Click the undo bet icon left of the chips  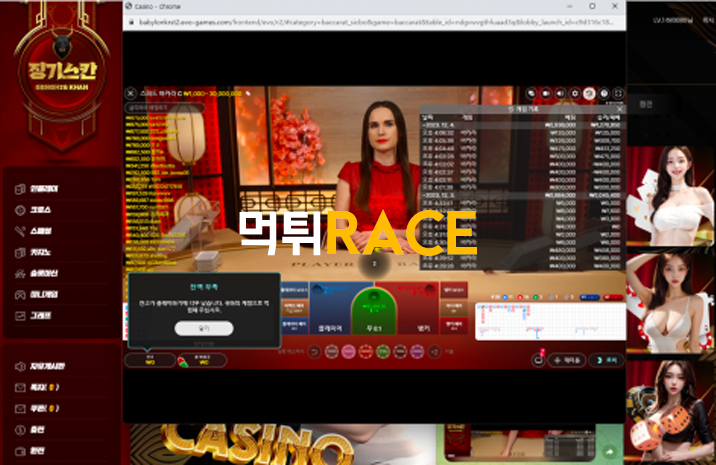[314, 351]
